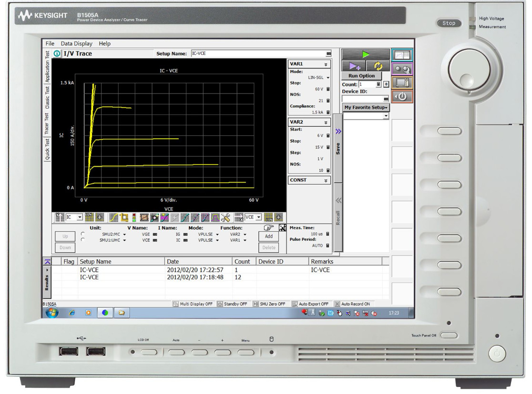The image size is (532, 394).
Task: Open the Data Display menu
Action: pyautogui.click(x=76, y=43)
